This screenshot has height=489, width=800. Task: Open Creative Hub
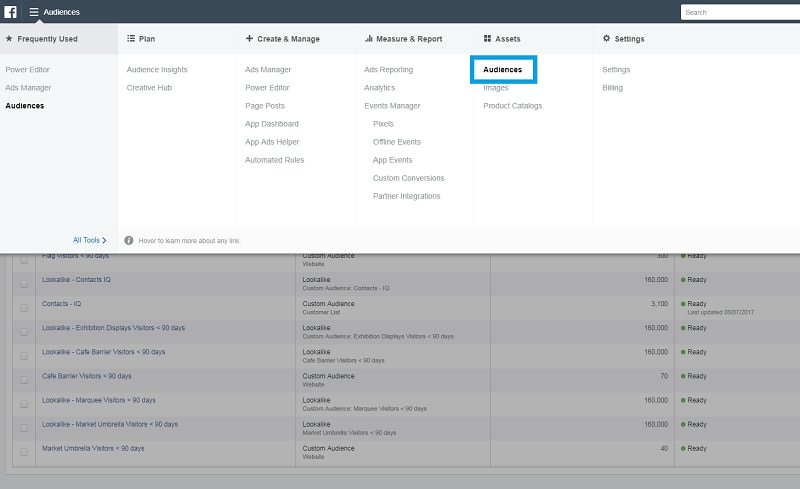coord(149,88)
